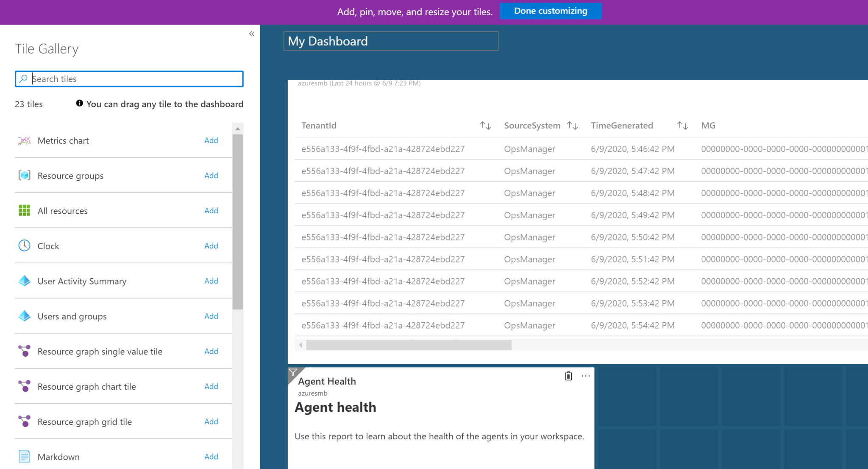
Task: Delete the Agent Health tile via trash icon
Action: coord(568,376)
